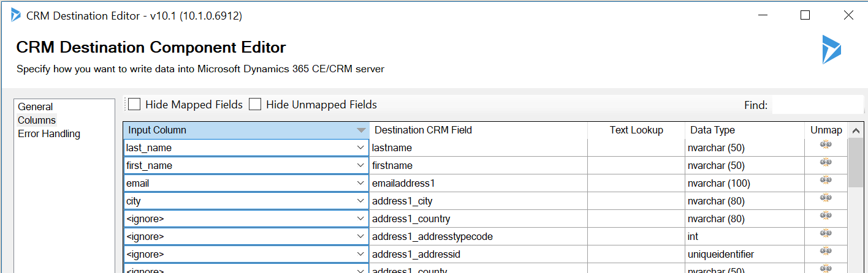
Task: Sort by Destination CRM Field header
Action: [478, 130]
